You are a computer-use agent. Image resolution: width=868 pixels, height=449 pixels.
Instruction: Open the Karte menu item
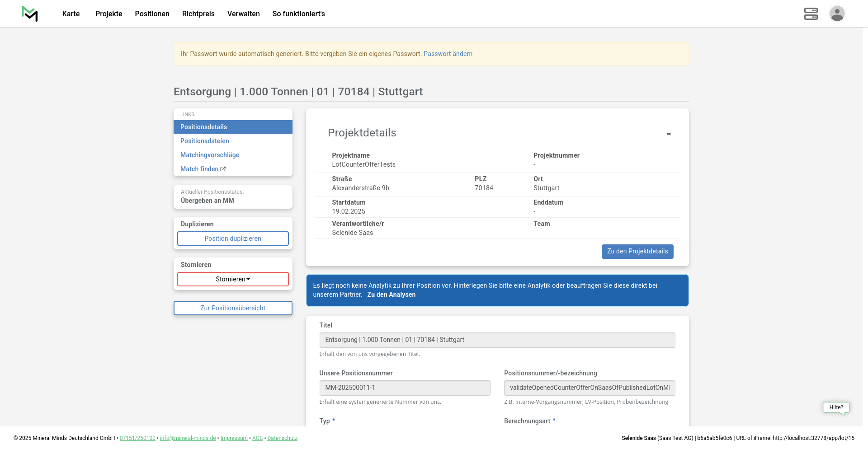click(71, 14)
